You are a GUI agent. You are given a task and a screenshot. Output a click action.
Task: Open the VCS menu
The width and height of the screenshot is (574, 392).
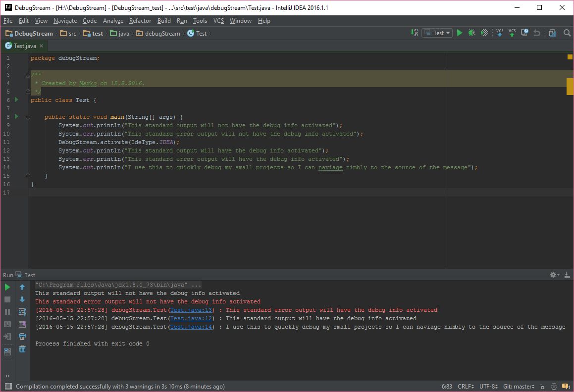(x=218, y=21)
